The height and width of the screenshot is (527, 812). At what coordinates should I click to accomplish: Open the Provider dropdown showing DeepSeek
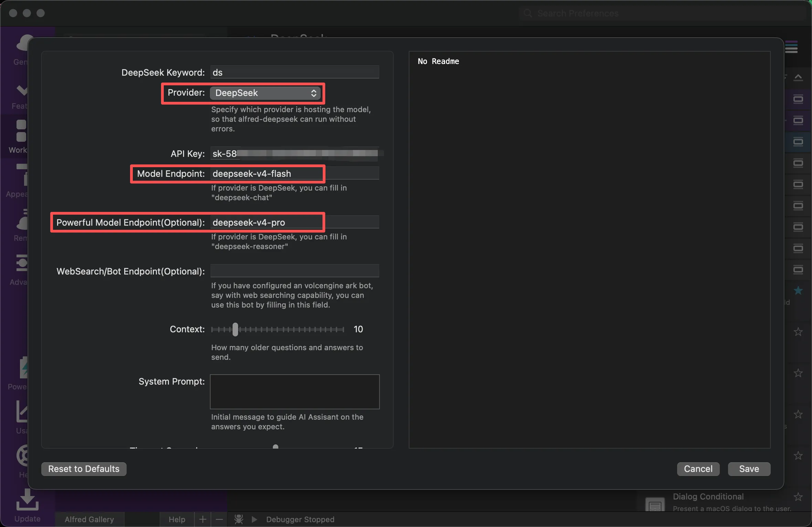tap(265, 93)
